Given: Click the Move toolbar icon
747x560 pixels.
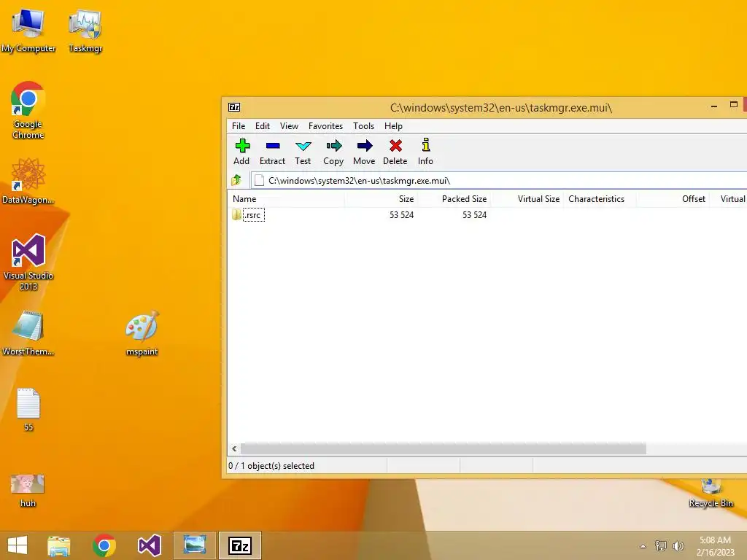Looking at the screenshot, I should click(365, 152).
